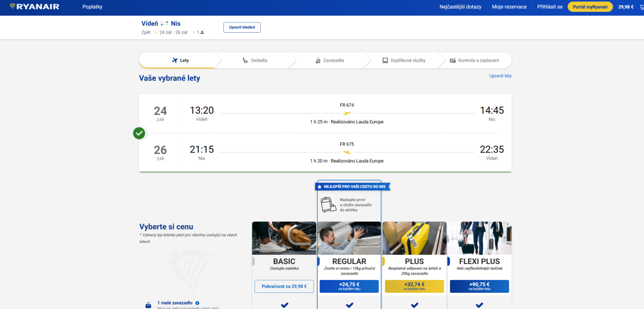Screen dimensions: 644x309
Task: Click the Ryanair logo in the header
Action: pyautogui.click(x=35, y=7)
